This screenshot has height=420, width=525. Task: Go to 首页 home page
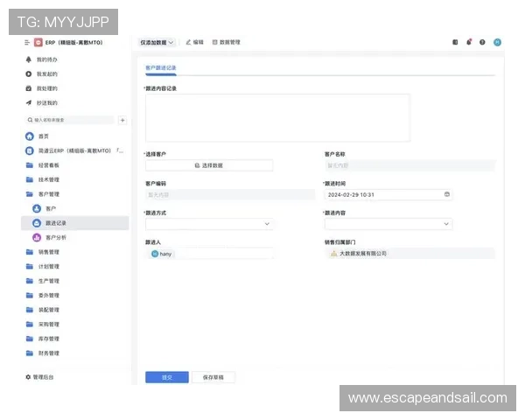37,136
